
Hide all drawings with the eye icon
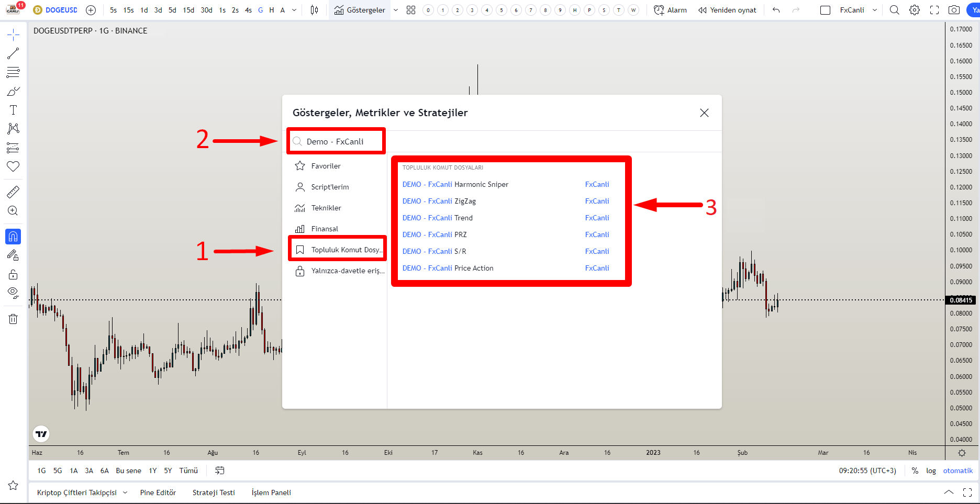pos(13,293)
